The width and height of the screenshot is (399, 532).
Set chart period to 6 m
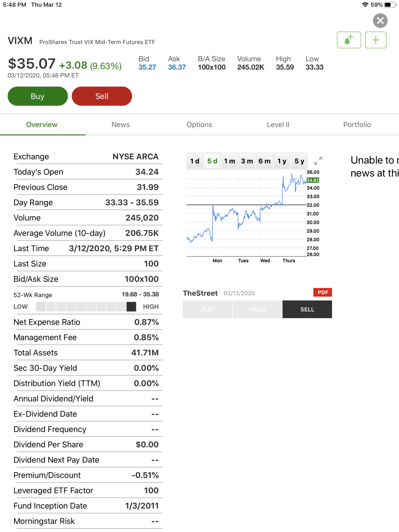pyautogui.click(x=264, y=161)
